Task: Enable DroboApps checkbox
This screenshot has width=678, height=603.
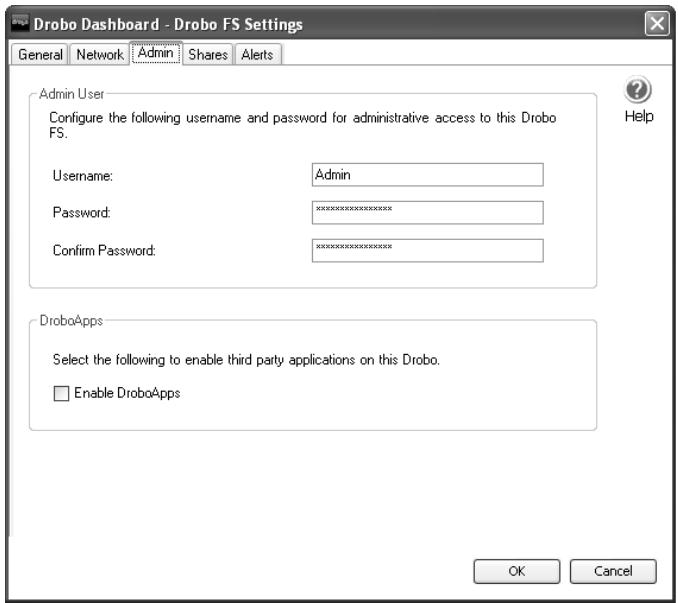Action: pos(61,393)
